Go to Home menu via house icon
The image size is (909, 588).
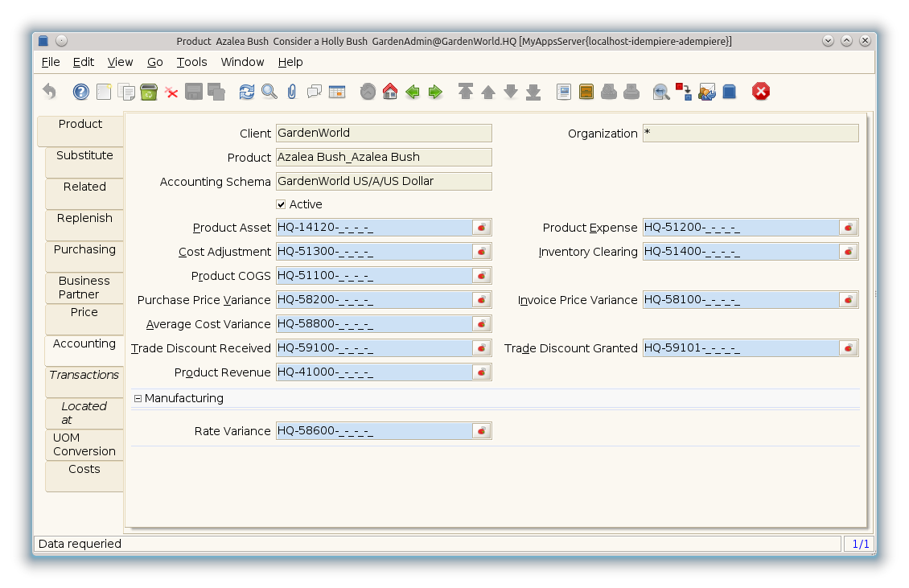390,93
